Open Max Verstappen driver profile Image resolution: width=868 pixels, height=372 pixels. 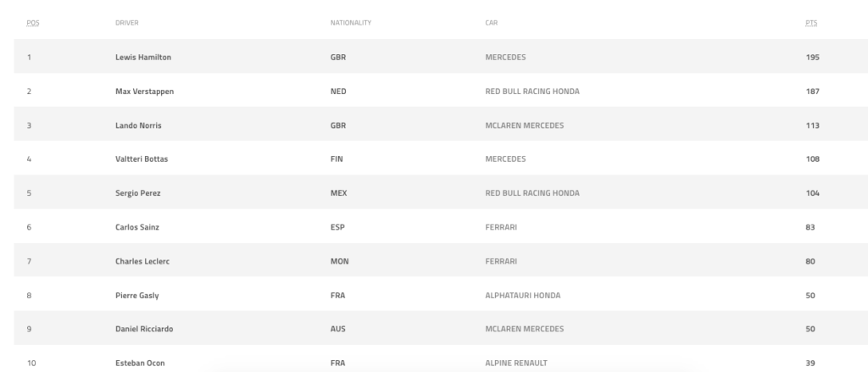pos(144,92)
